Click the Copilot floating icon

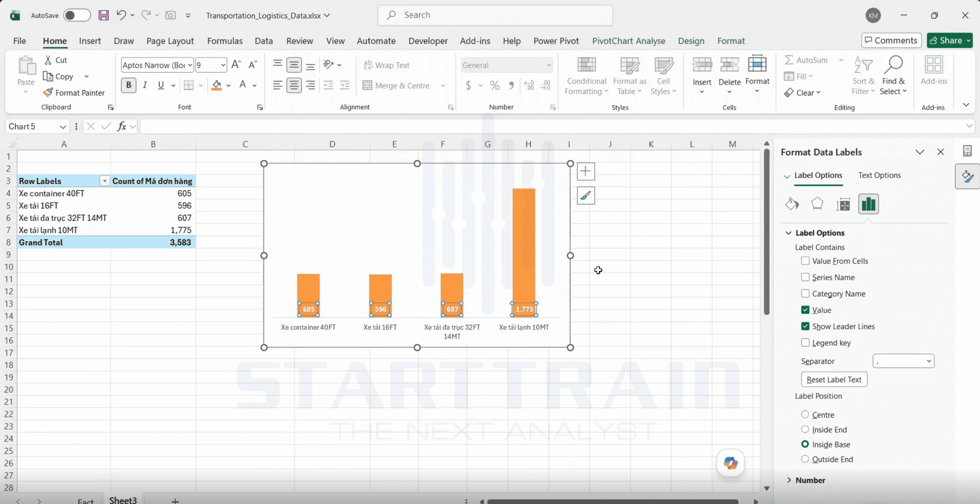click(731, 463)
